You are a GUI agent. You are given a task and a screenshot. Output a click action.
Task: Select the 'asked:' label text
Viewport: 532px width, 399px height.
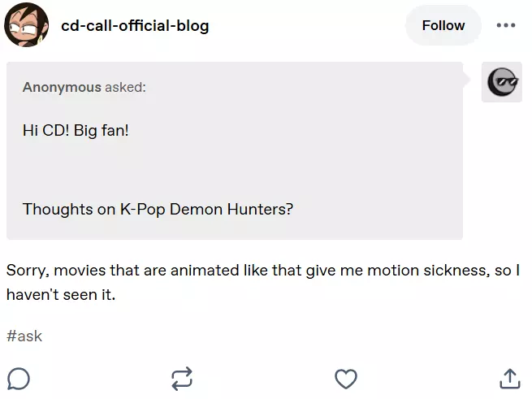pyautogui.click(x=125, y=87)
